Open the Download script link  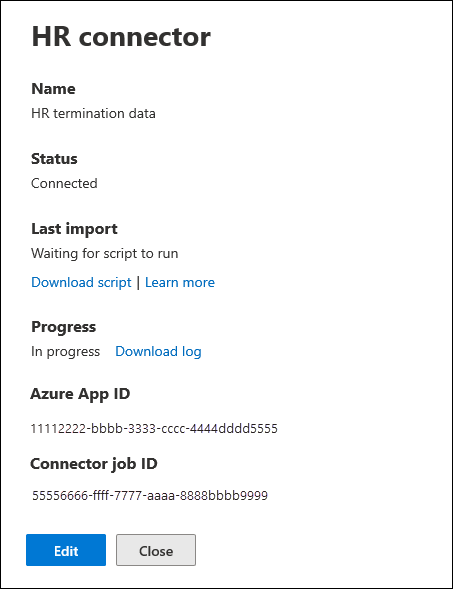[x=81, y=282]
